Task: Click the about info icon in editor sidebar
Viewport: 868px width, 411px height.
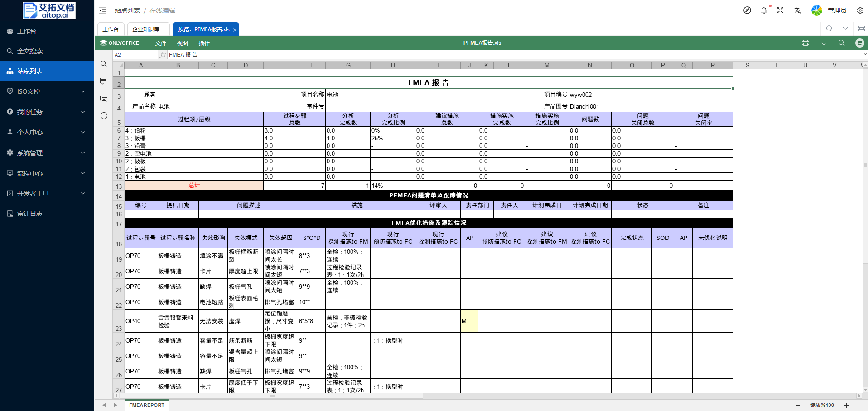Action: coord(104,115)
